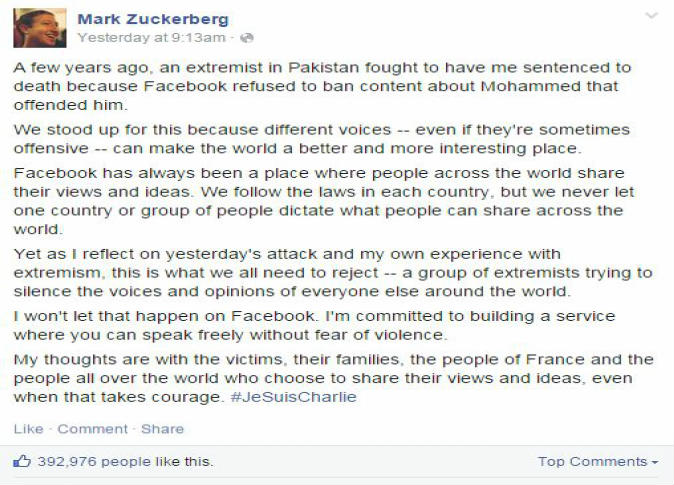The image size is (674, 485).
Task: Click the thumbs-up icon beside the like count
Action: [x=22, y=461]
